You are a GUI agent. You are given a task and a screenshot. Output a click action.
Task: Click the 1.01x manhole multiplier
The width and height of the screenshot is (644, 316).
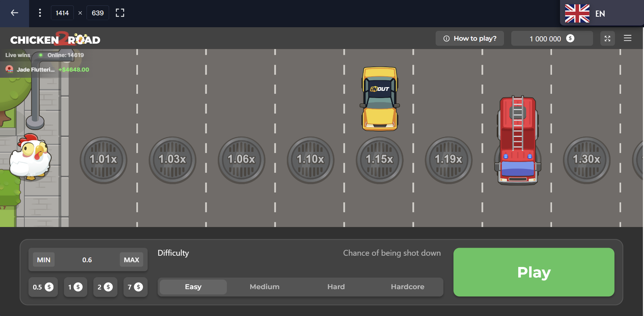coord(103,160)
